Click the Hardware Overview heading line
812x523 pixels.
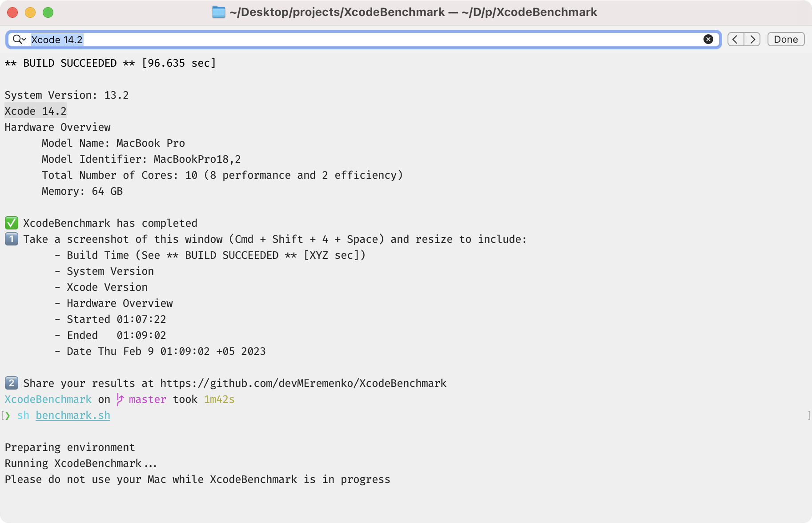58,127
